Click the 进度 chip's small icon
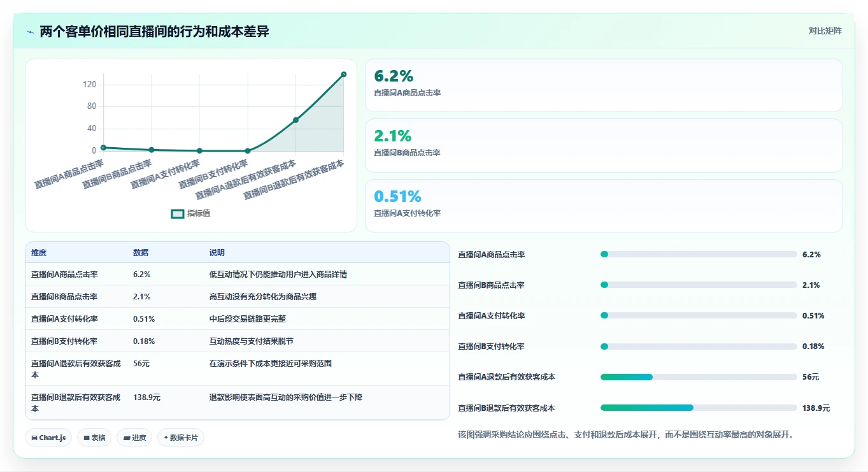Viewport: 868px width, 472px height. [x=127, y=438]
